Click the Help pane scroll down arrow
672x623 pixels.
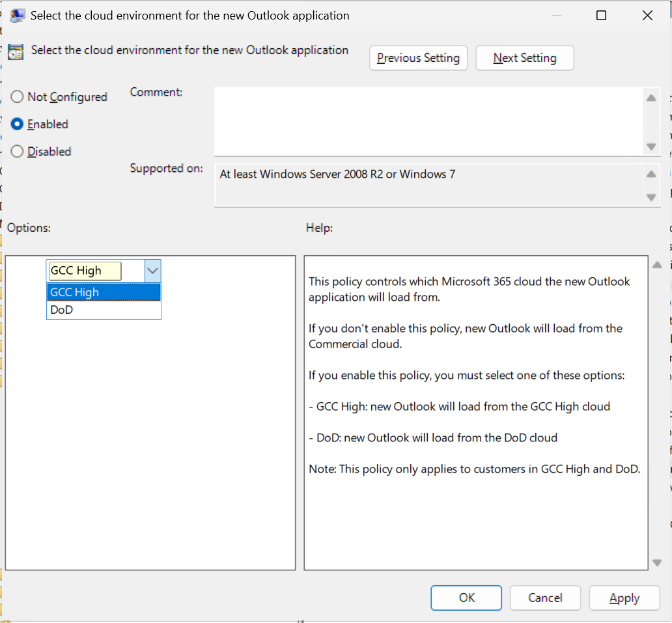[x=657, y=562]
